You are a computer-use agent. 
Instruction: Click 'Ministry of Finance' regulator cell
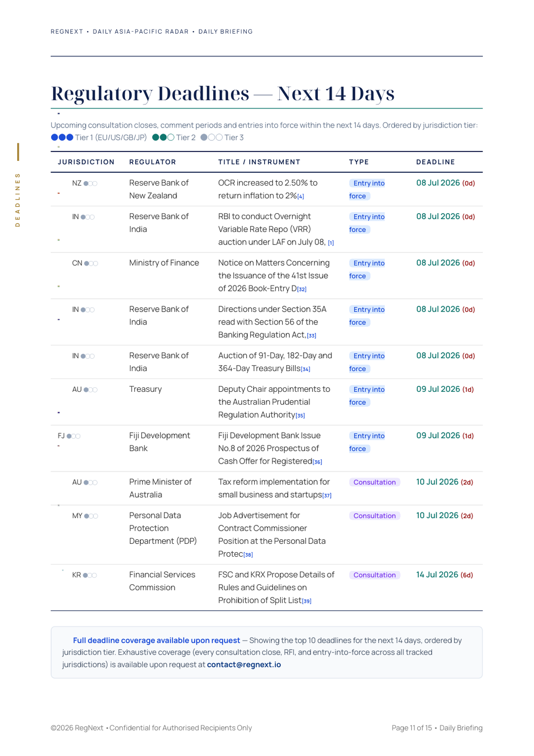[164, 263]
